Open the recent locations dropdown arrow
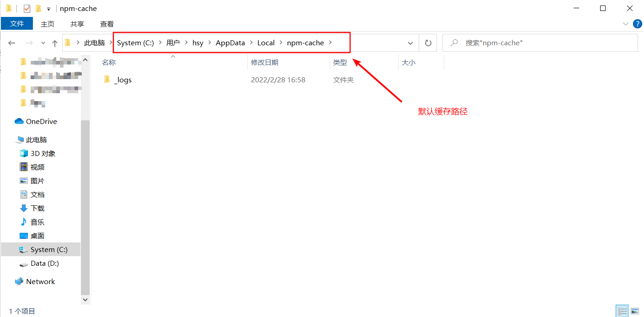Screen dimensions: 644x317 point(43,43)
